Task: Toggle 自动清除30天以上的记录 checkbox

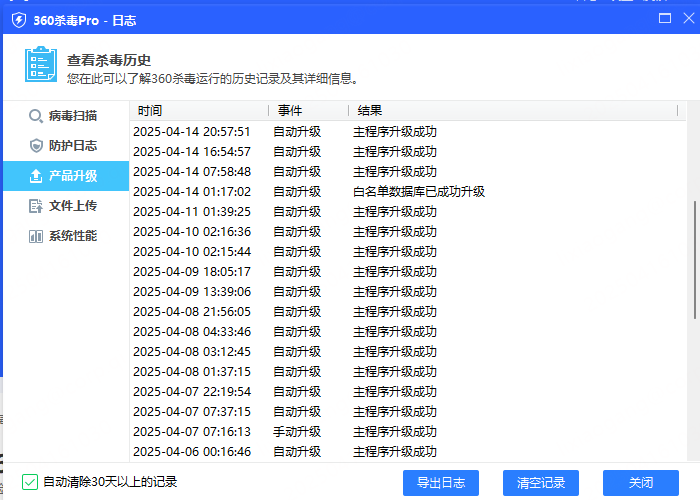Action: tap(30, 482)
